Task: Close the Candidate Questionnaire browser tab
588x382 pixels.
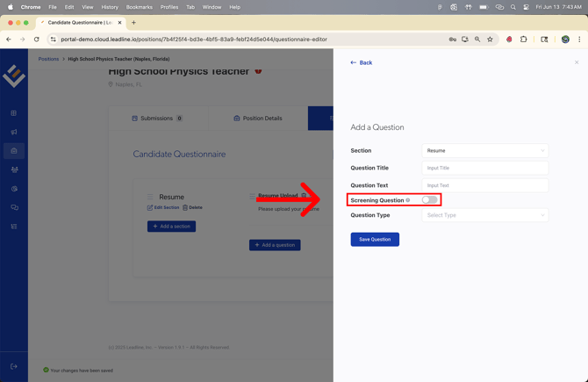Action: pos(119,23)
